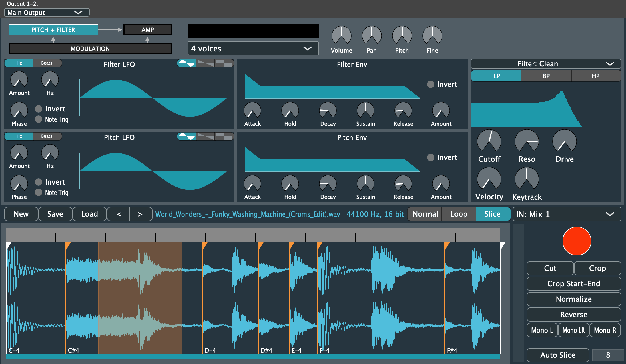Set Filter LFO rate mode to Hz
The image size is (626, 364).
19,63
